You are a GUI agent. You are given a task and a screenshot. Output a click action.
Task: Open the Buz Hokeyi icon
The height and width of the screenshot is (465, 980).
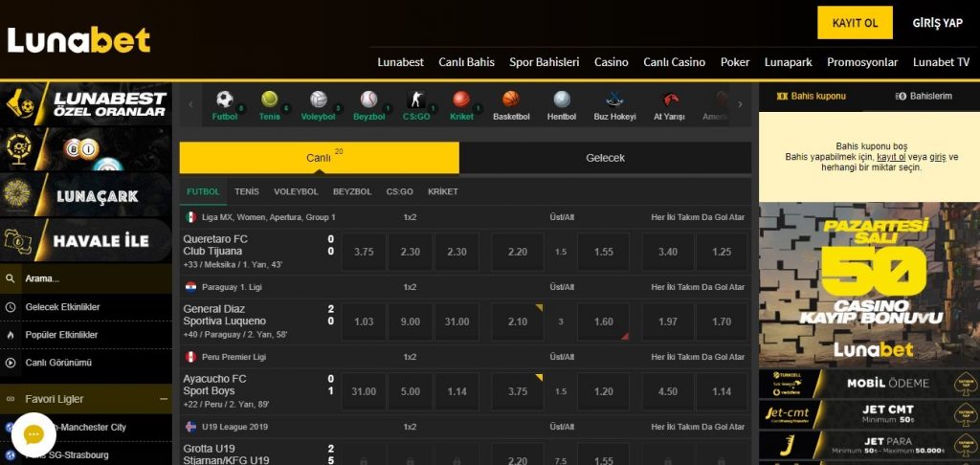click(x=615, y=100)
